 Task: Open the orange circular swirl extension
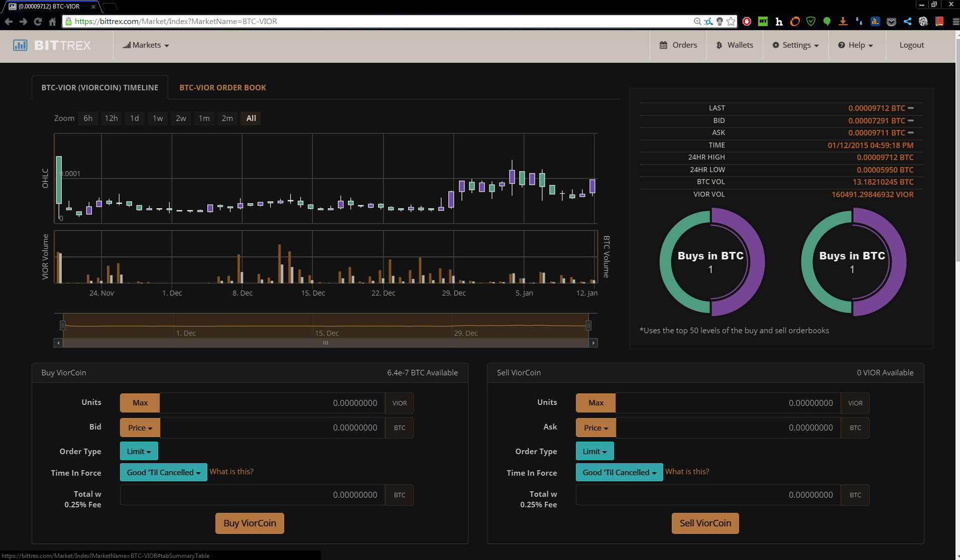pos(795,22)
